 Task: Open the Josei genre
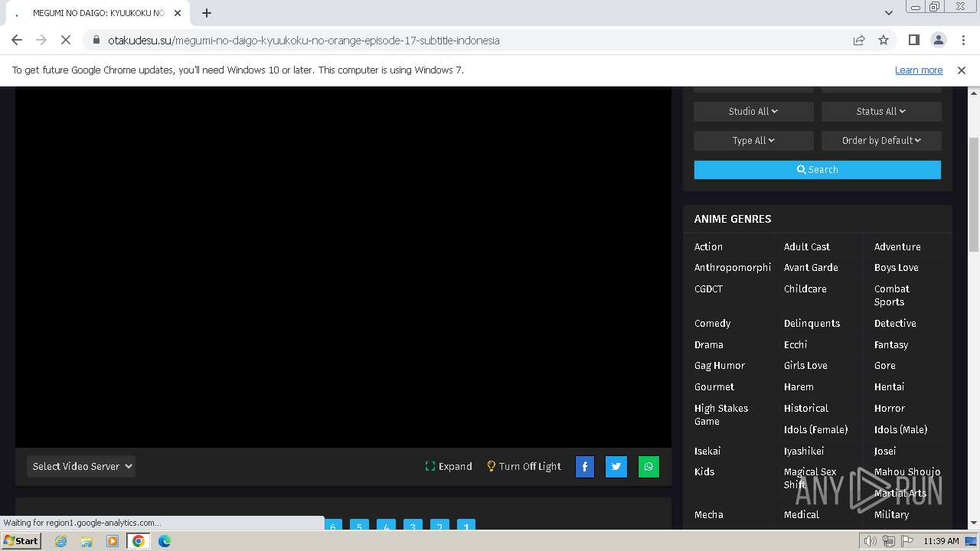[x=885, y=451]
